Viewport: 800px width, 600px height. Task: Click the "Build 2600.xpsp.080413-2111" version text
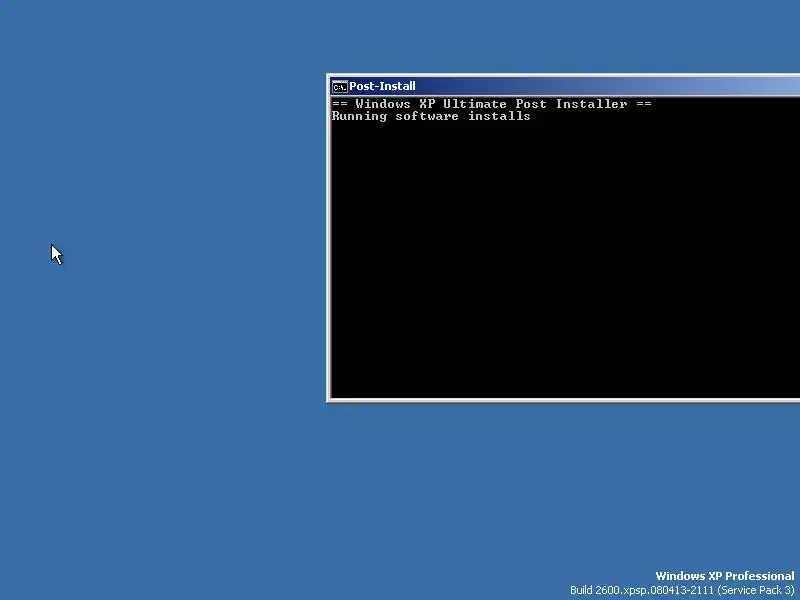pyautogui.click(x=642, y=590)
